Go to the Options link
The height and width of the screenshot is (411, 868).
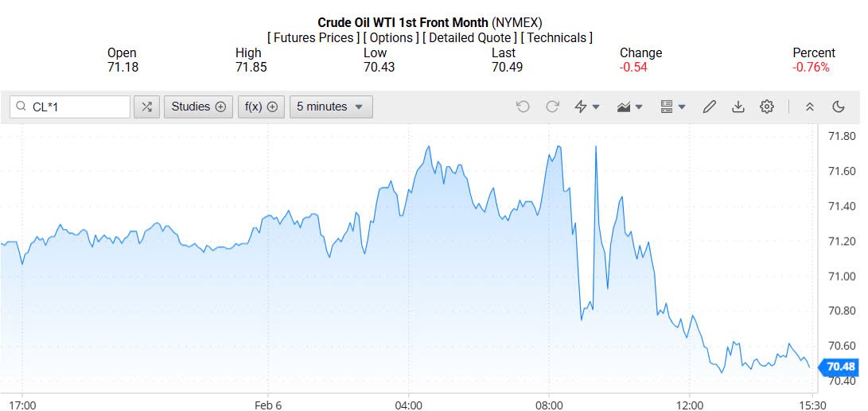click(392, 37)
